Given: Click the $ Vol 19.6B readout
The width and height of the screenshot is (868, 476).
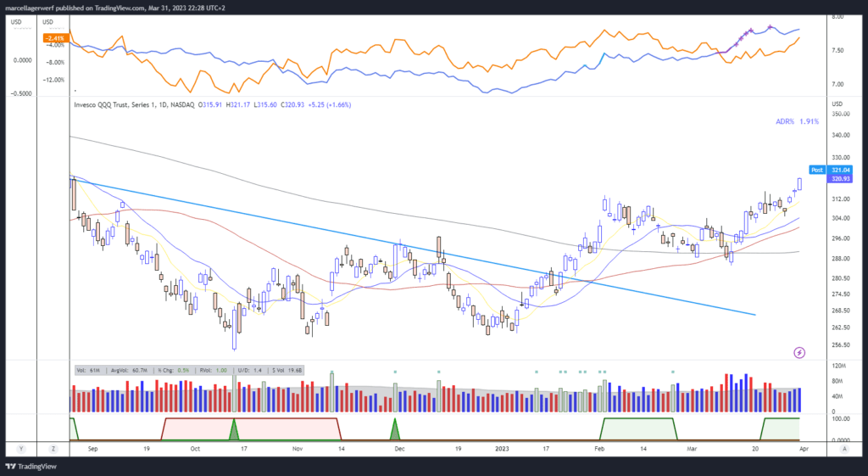Looking at the screenshot, I should pyautogui.click(x=287, y=370).
